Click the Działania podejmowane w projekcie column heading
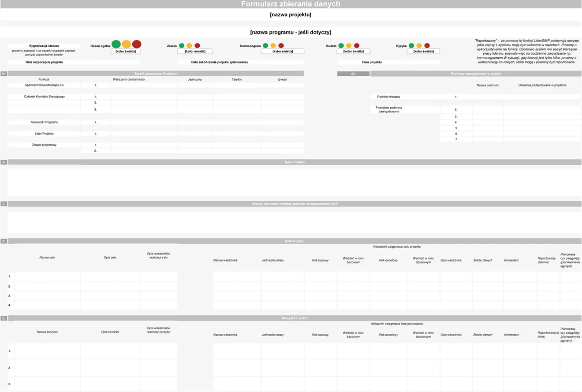 pos(542,85)
